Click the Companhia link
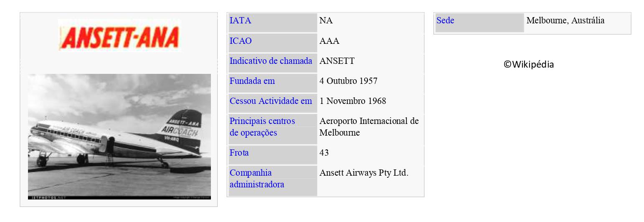Viewport: 644px width, 222px height. pyautogui.click(x=251, y=173)
